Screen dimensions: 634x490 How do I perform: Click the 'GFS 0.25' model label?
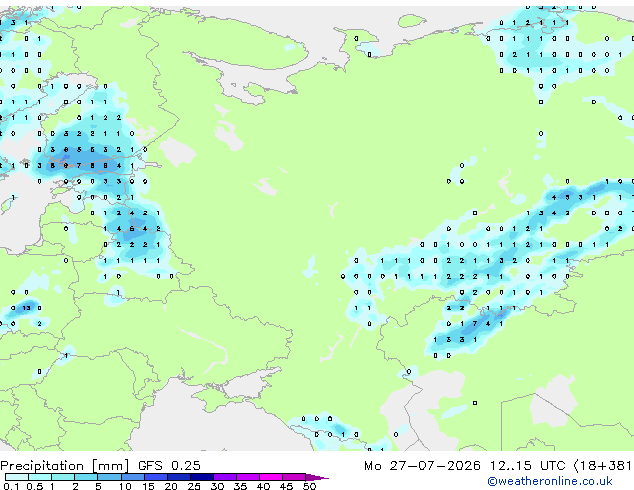coord(169,465)
